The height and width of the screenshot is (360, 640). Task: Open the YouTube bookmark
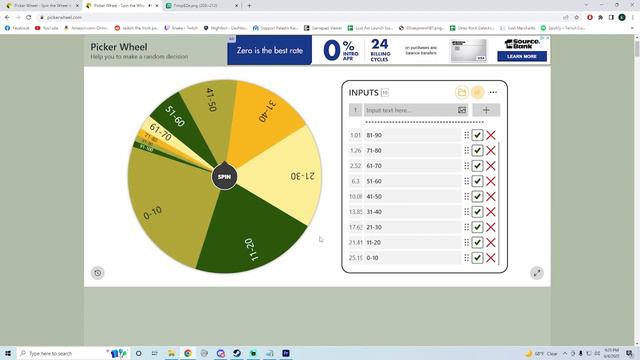pos(47,28)
